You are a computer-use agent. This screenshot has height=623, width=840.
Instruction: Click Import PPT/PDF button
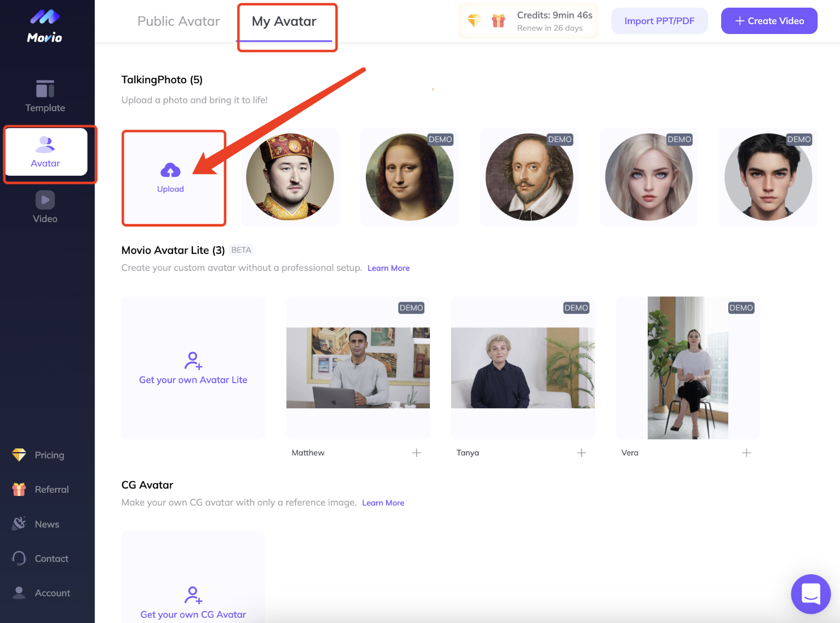click(x=659, y=21)
